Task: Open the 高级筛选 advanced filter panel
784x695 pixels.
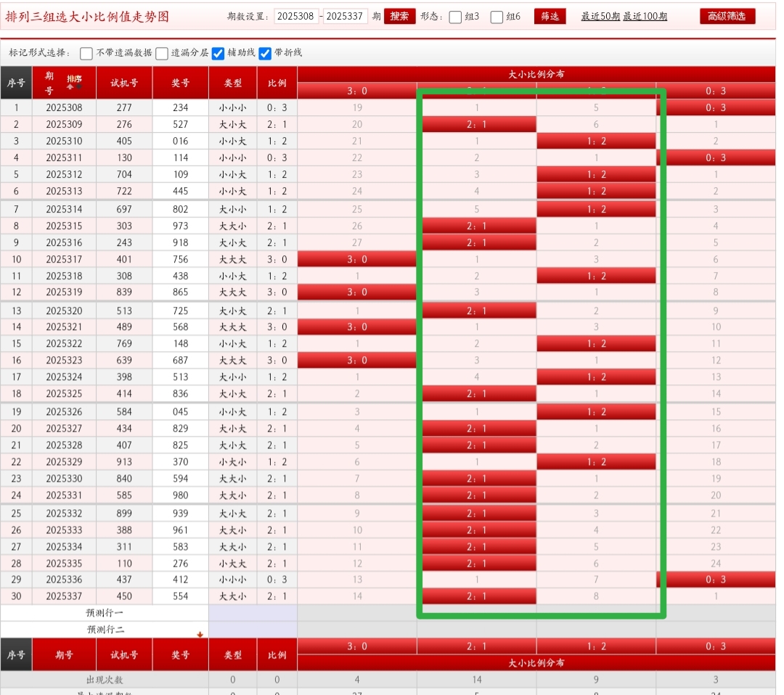Action: [x=727, y=16]
